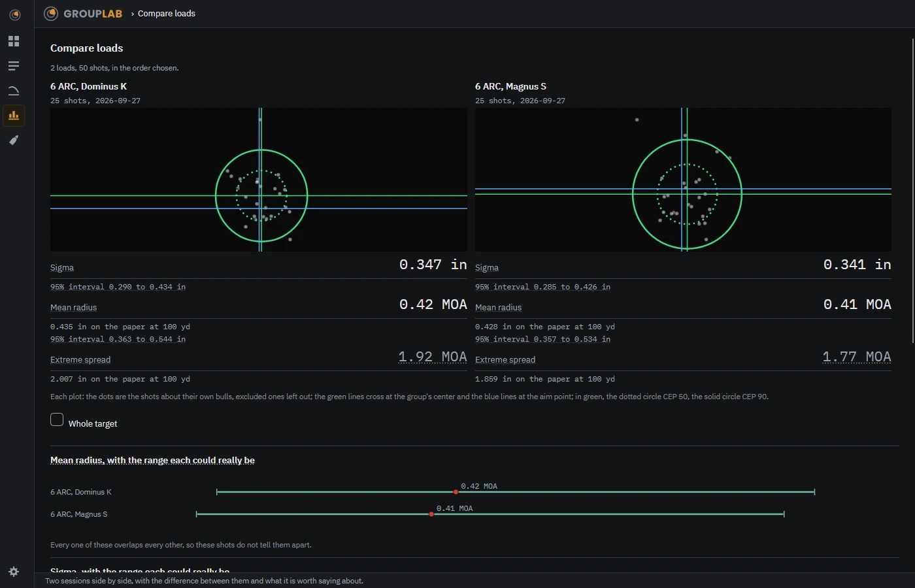This screenshot has height=588, width=915.
Task: Click Mean radius label under Magnus S
Action: point(498,308)
